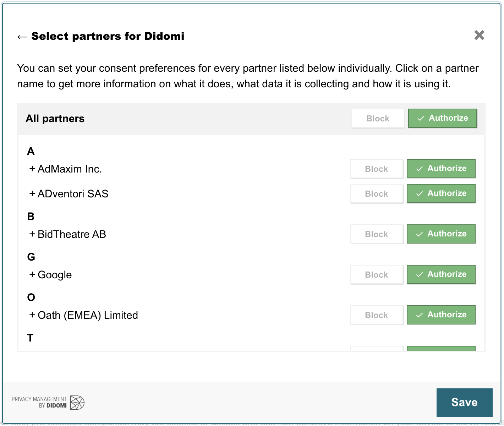Screen dimensions: 504x426
Task: Authorize AdMaxim Inc.
Action: click(441, 169)
